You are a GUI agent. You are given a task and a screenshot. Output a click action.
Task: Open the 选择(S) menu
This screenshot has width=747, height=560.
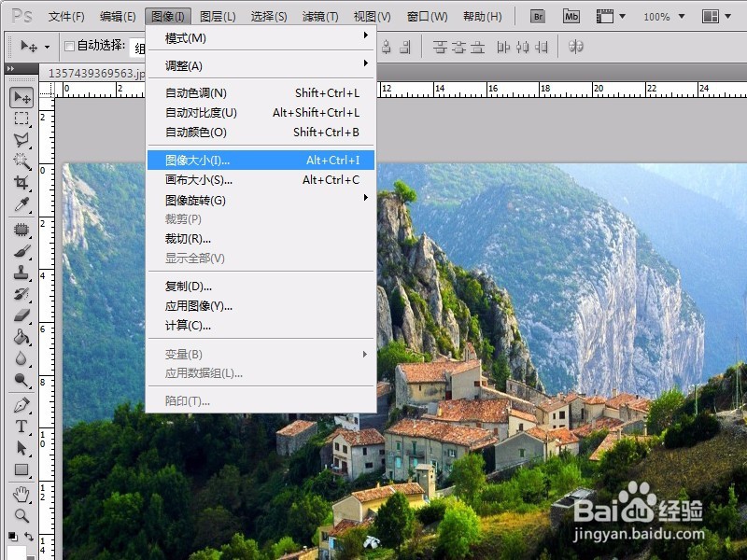pos(269,17)
